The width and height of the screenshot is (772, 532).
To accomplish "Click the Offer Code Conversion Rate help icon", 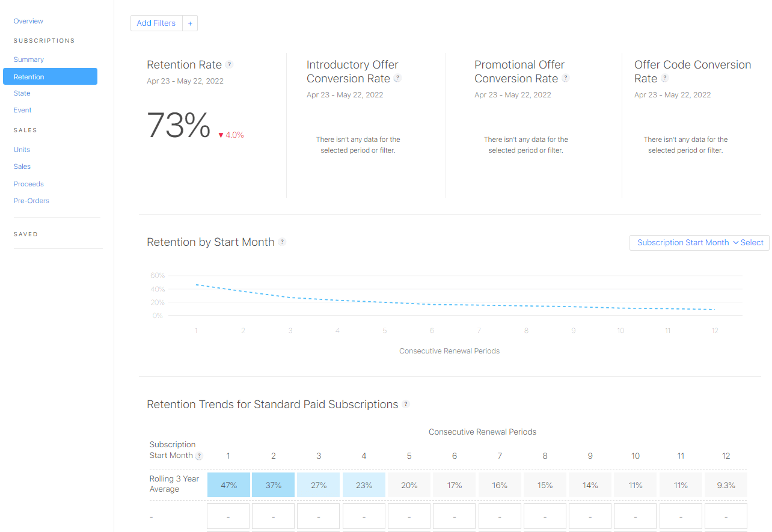I will tap(664, 78).
